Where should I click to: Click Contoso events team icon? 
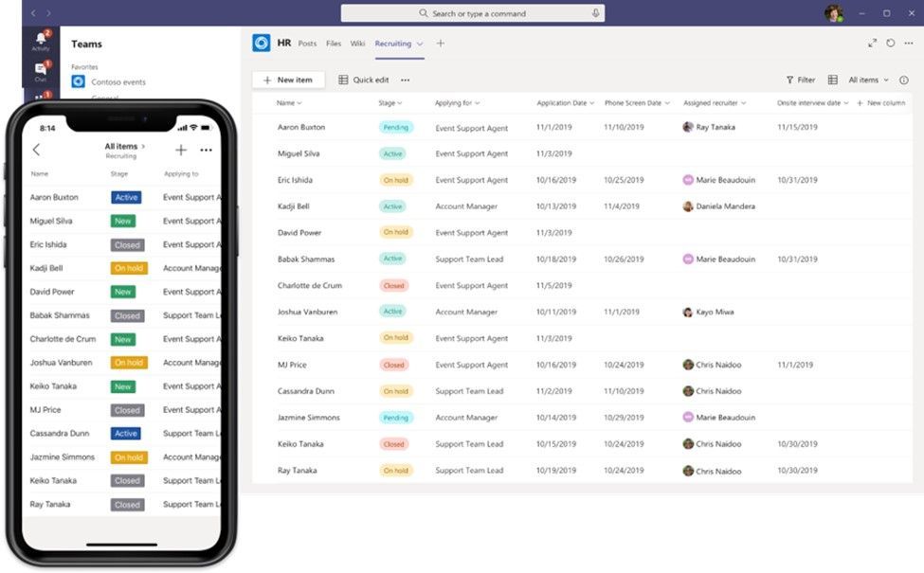click(79, 81)
